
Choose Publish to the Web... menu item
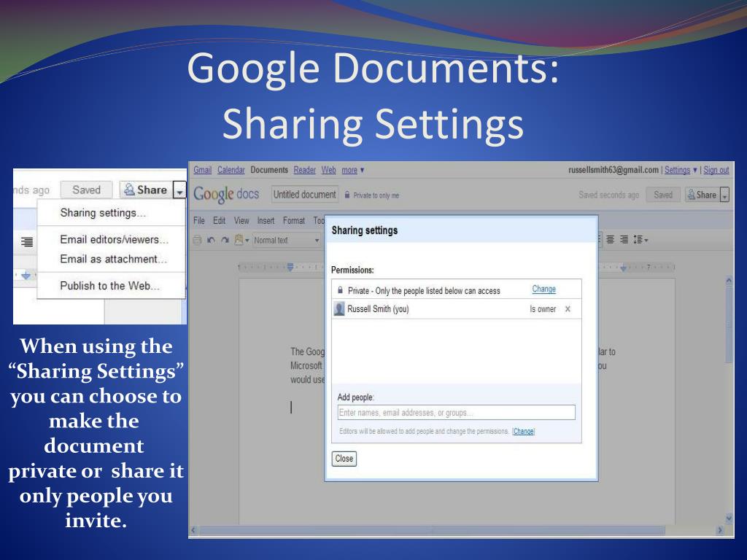click(x=109, y=286)
